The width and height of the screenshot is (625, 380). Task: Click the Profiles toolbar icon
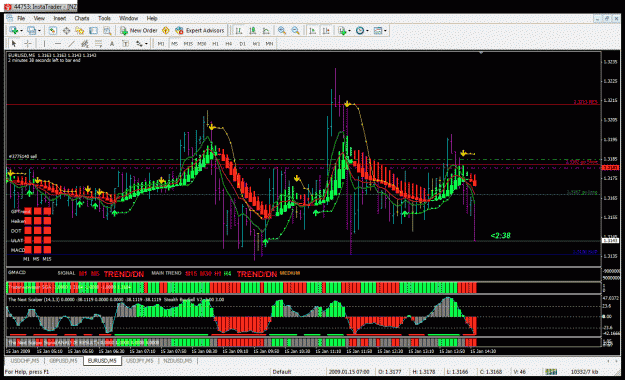tap(31, 30)
